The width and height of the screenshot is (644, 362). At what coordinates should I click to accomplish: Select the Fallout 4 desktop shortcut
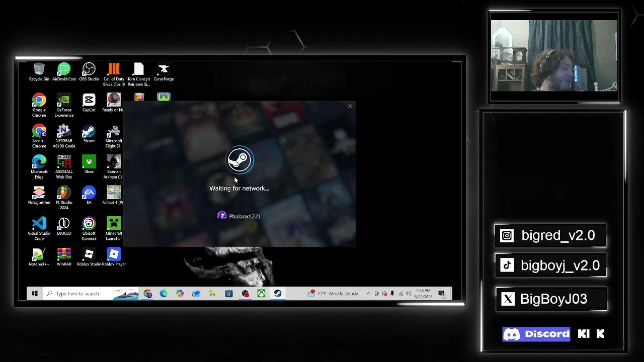click(113, 196)
